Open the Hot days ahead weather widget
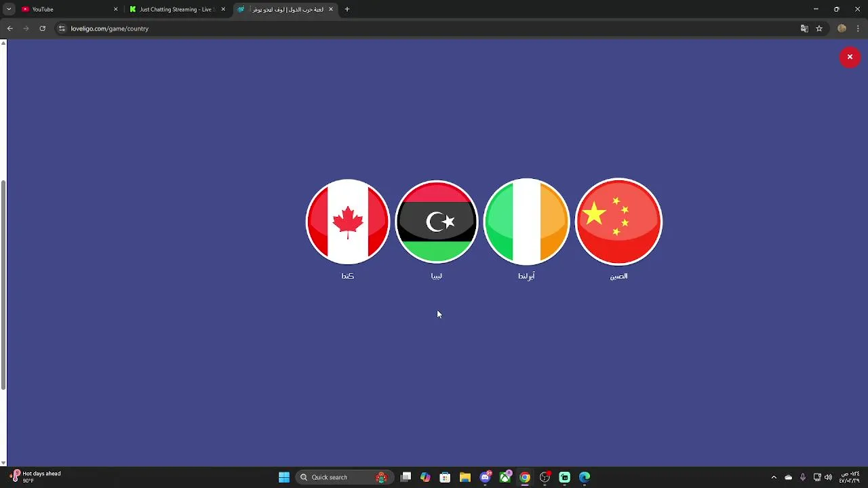The height and width of the screenshot is (488, 868). (35, 477)
